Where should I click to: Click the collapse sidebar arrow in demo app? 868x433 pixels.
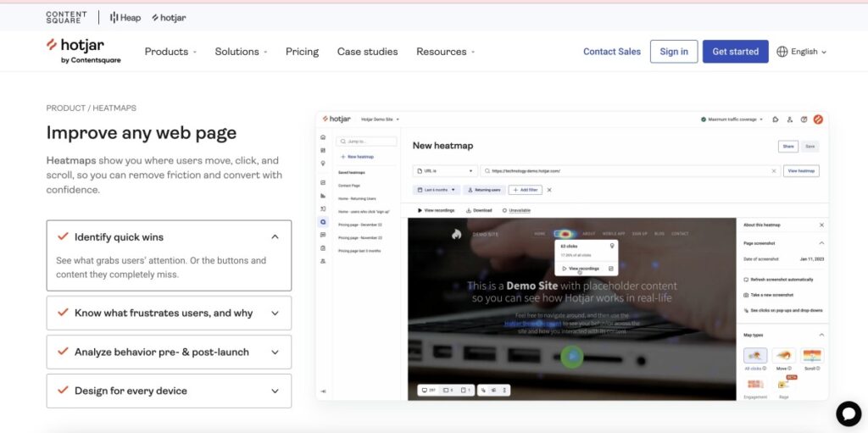coord(323,391)
